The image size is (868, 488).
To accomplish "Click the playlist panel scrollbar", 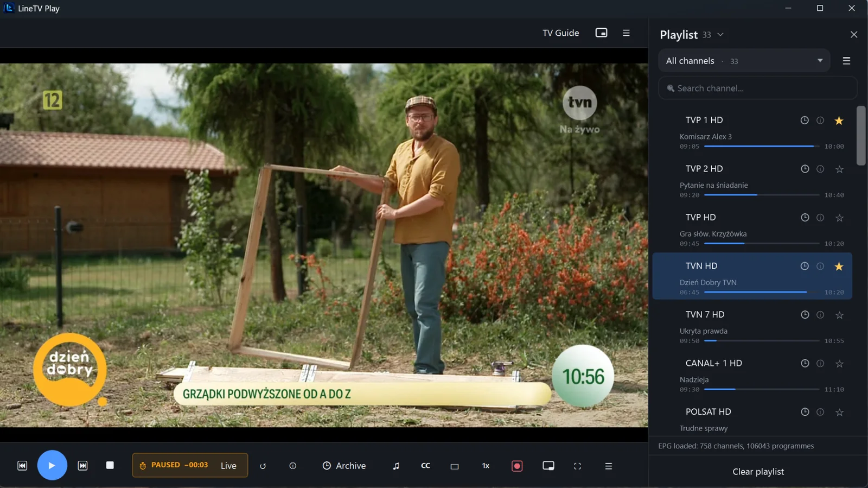I will pyautogui.click(x=861, y=136).
